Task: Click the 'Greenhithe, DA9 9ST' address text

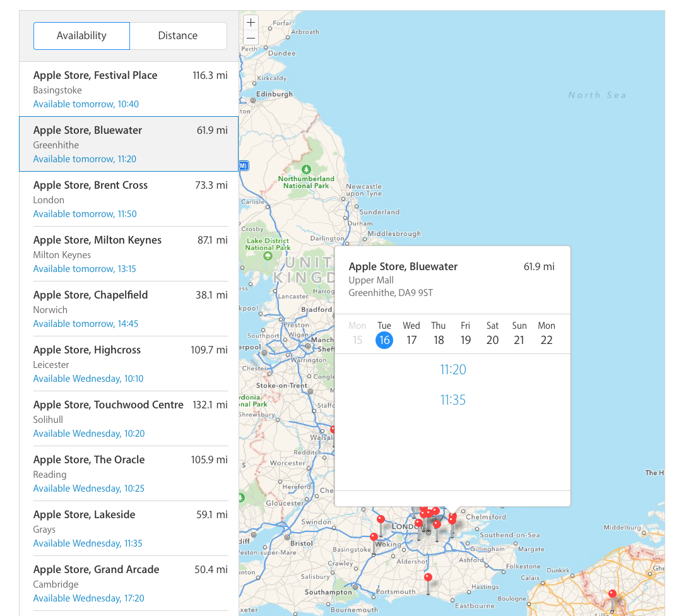Action: point(391,293)
